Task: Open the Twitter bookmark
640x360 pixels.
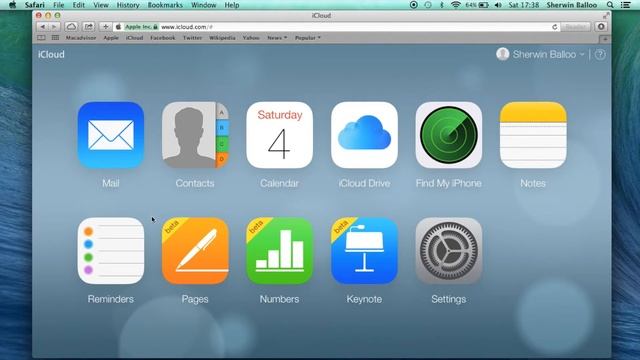Action: (192, 38)
